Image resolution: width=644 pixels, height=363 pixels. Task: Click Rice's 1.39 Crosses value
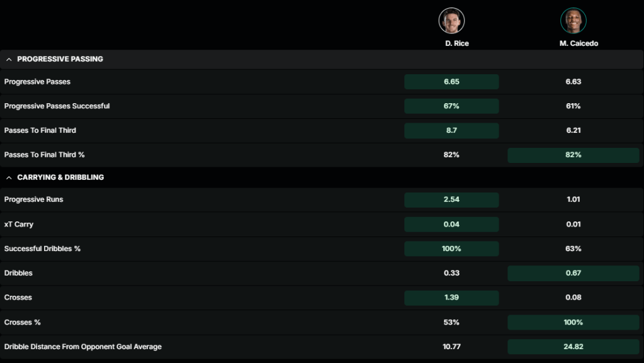451,298
